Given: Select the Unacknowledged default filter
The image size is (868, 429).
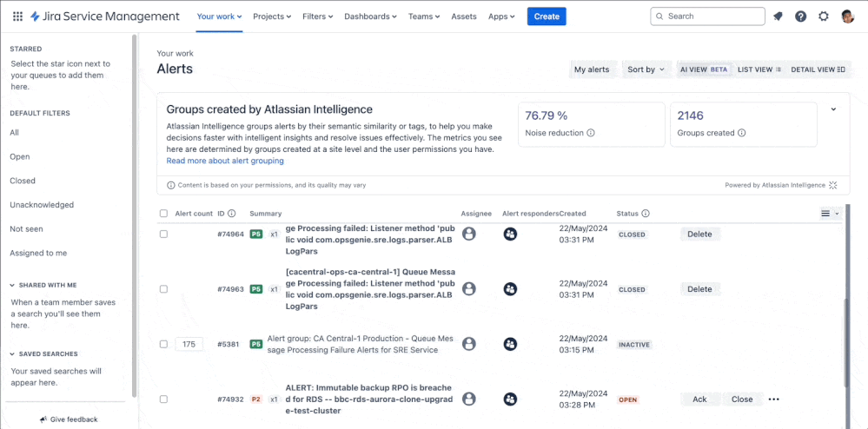Looking at the screenshot, I should [42, 205].
